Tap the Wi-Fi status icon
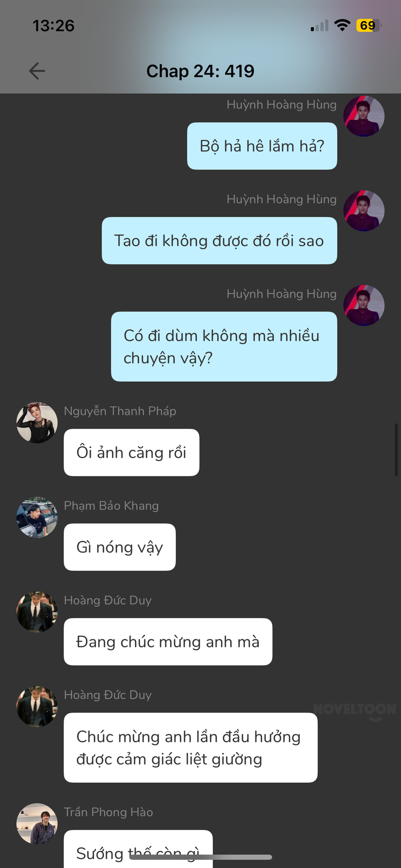 (x=343, y=25)
